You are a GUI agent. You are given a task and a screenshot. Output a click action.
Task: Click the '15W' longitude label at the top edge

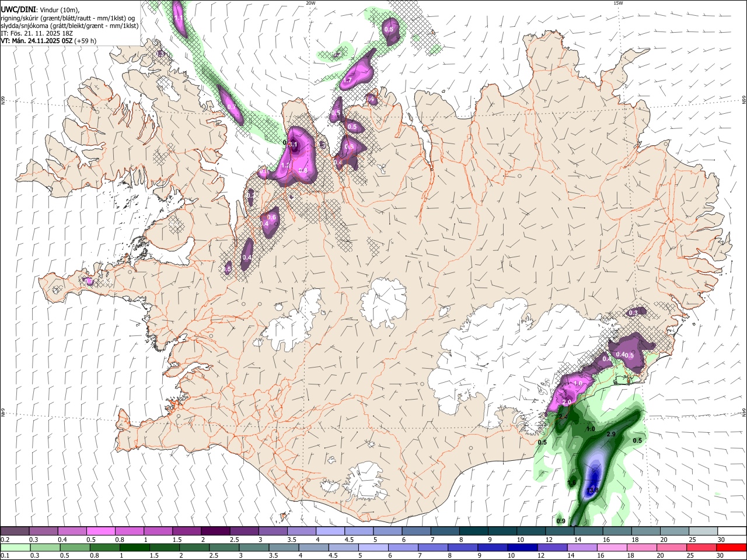coord(618,3)
